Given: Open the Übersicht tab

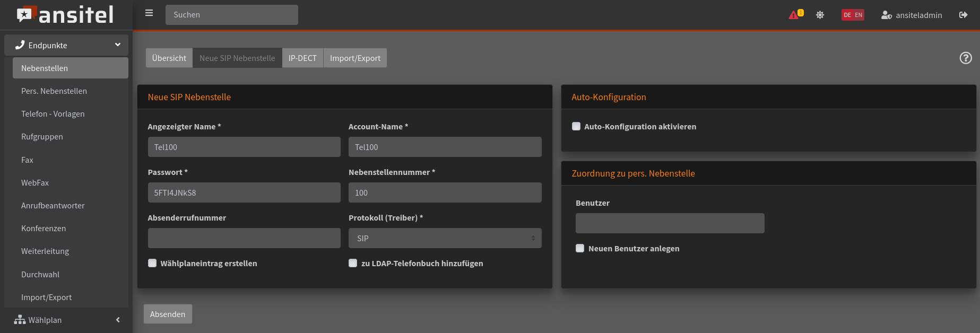Looking at the screenshot, I should click(x=169, y=58).
